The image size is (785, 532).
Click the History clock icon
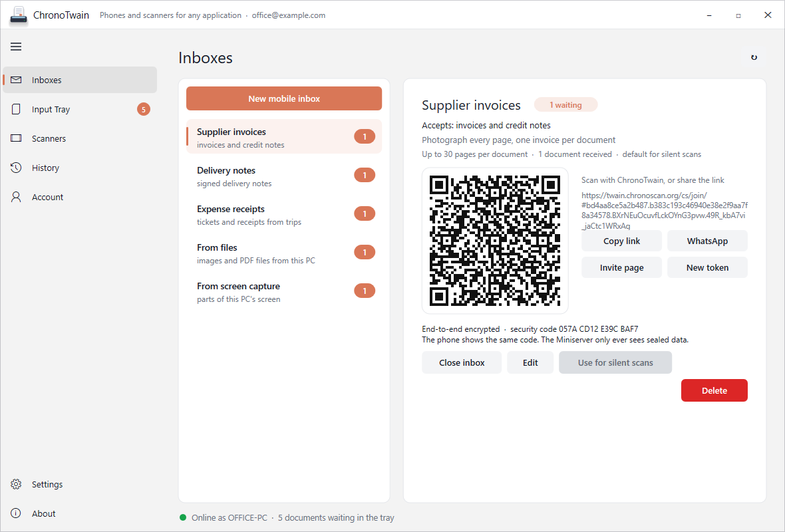point(16,168)
